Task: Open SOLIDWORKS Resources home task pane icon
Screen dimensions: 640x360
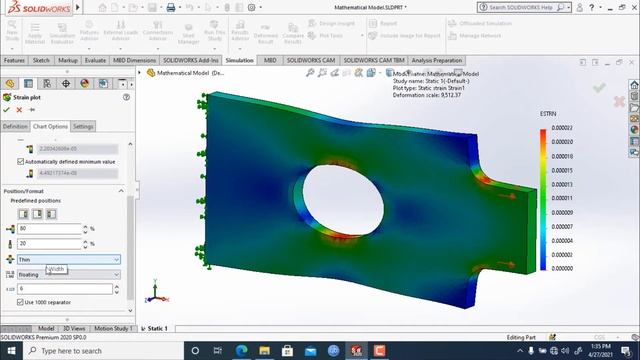Action: (x=634, y=85)
